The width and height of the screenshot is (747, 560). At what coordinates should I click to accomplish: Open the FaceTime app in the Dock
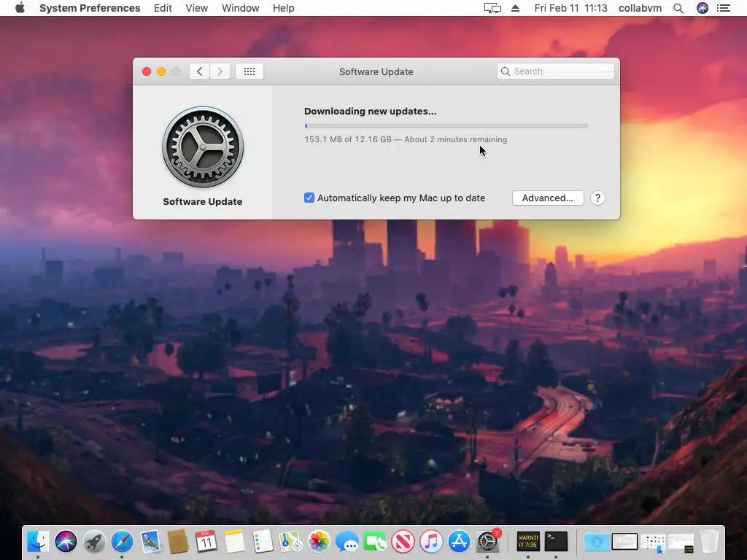[375, 542]
